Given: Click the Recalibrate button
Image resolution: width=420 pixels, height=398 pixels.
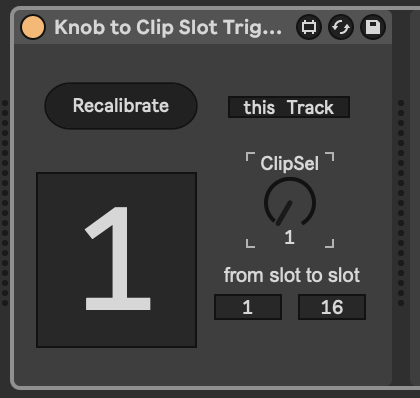Looking at the screenshot, I should tap(121, 106).
